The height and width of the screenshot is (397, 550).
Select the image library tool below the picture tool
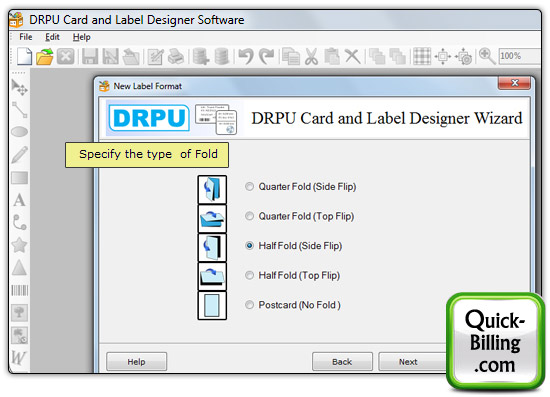click(x=20, y=336)
